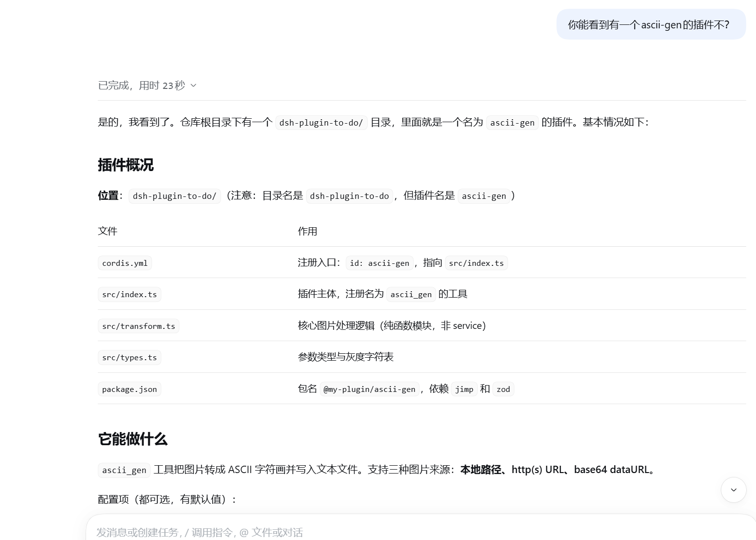756x540 pixels.
Task: Click the 参数类型与灰度字符表 description cell
Action: [x=346, y=357]
